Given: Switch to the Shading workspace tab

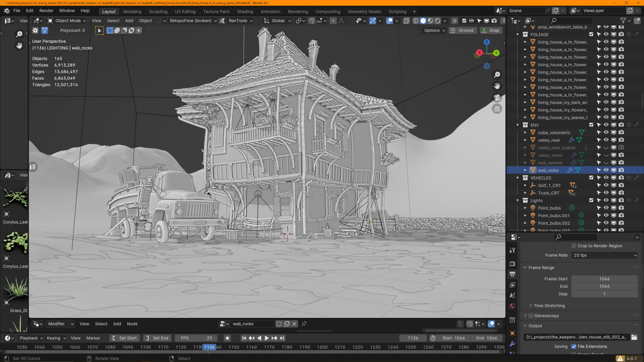Looking at the screenshot, I should (245, 12).
